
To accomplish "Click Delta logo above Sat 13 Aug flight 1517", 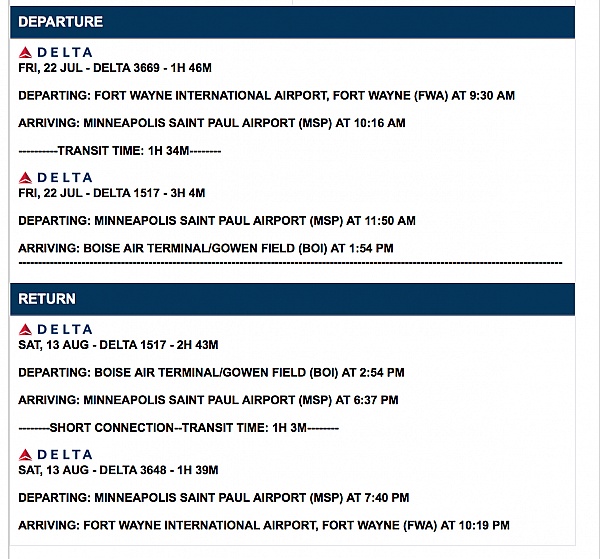I will pyautogui.click(x=56, y=329).
